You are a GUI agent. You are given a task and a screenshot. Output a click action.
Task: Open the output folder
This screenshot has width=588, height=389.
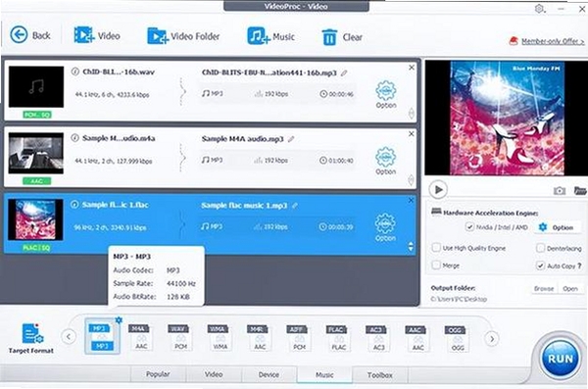pyautogui.click(x=570, y=288)
